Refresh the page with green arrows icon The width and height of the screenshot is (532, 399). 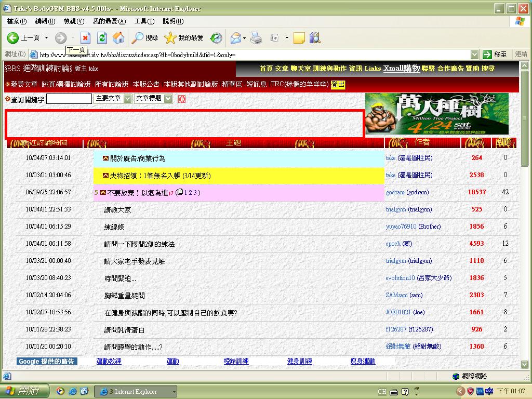click(102, 37)
